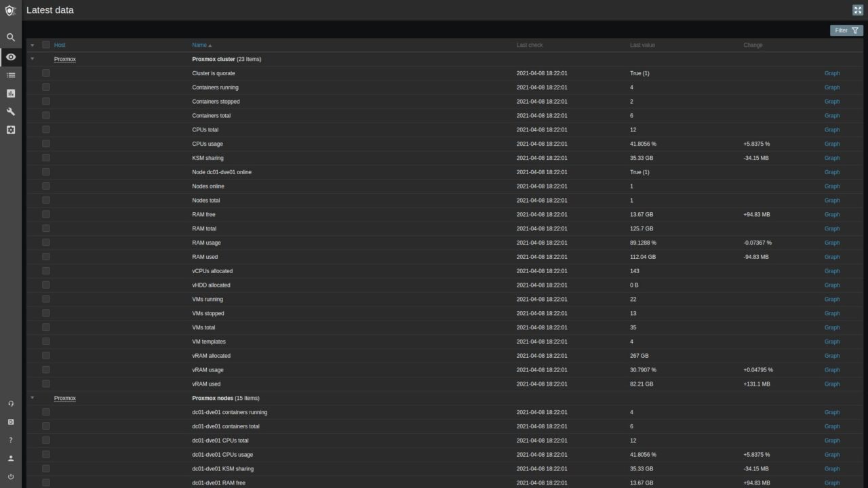Open Support via the headset icon
Viewport: 868px width, 488px height.
pyautogui.click(x=10, y=403)
